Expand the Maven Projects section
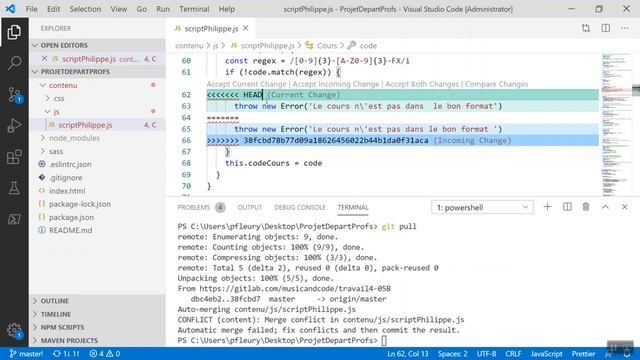This screenshot has width=640, height=360. [x=97, y=340]
